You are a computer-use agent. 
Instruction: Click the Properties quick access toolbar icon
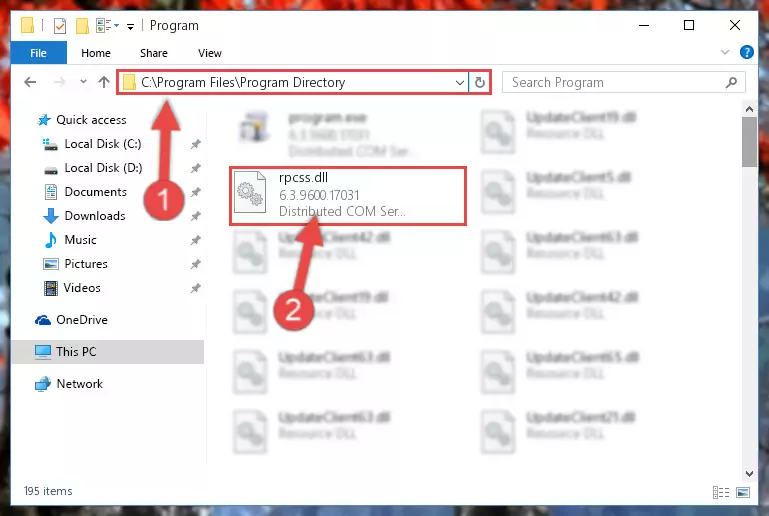click(60, 26)
